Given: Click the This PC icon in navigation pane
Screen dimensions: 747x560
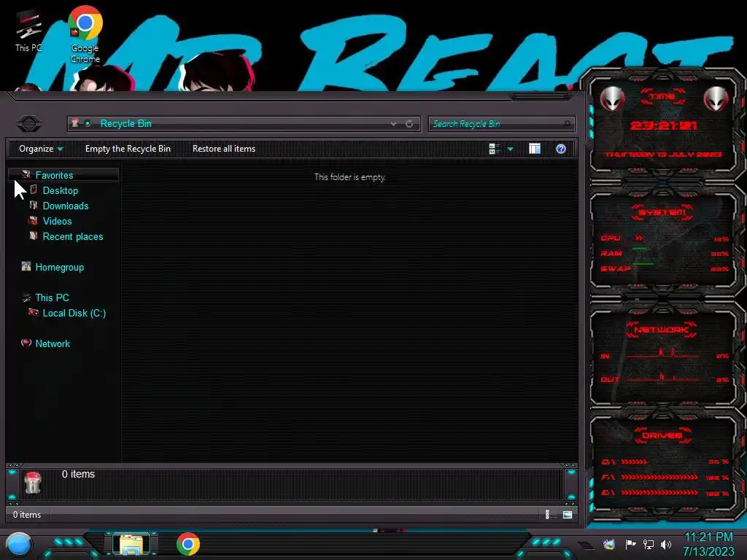Looking at the screenshot, I should point(26,297).
